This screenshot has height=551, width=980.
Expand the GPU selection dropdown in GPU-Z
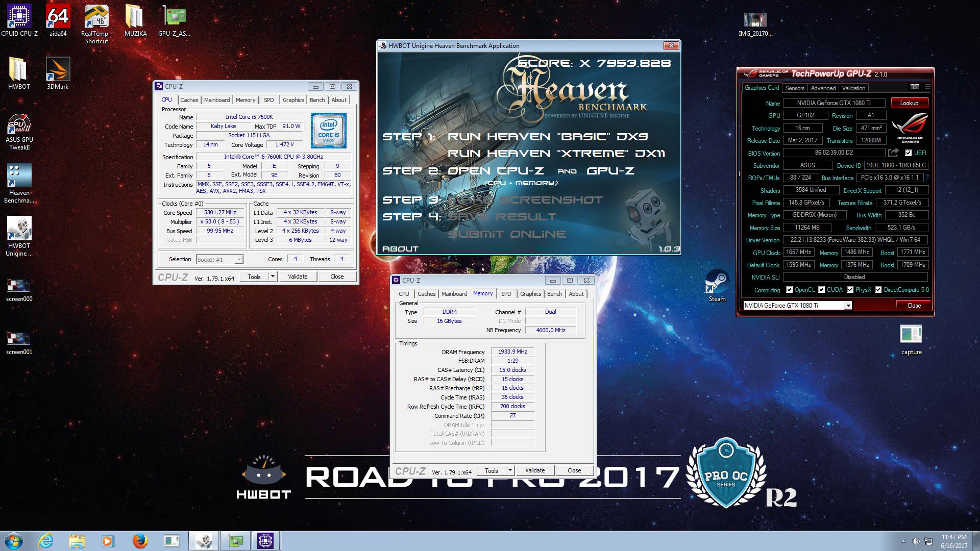coord(848,306)
